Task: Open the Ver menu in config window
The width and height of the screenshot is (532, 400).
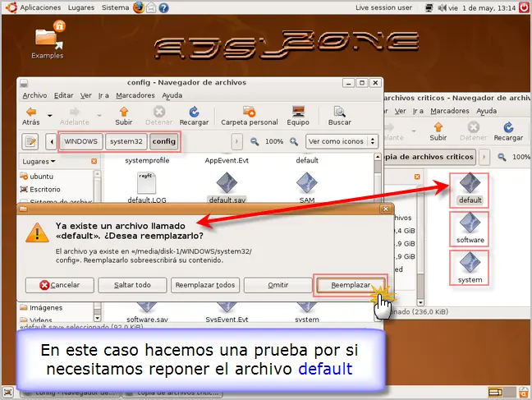Action: [x=86, y=95]
